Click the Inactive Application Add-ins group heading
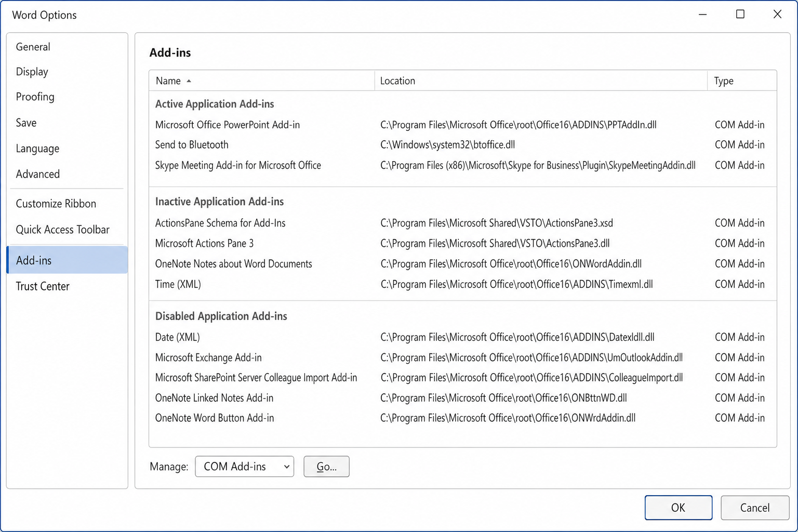798x532 pixels. [x=219, y=202]
